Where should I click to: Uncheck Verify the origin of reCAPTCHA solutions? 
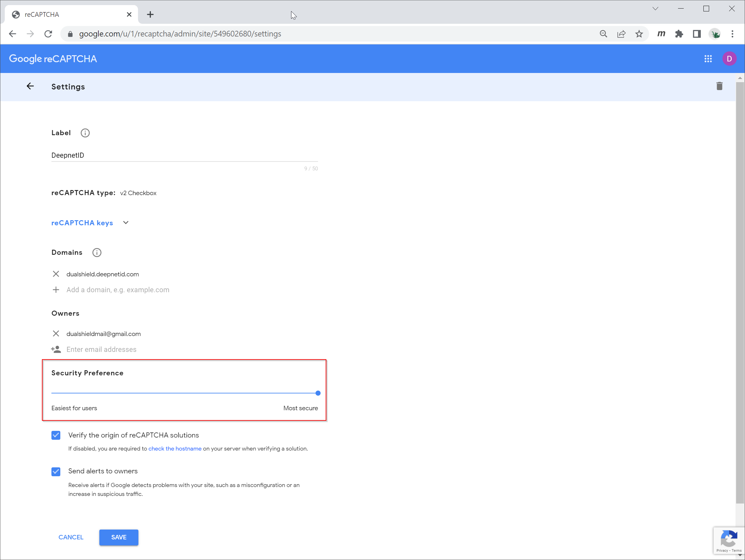(x=56, y=435)
